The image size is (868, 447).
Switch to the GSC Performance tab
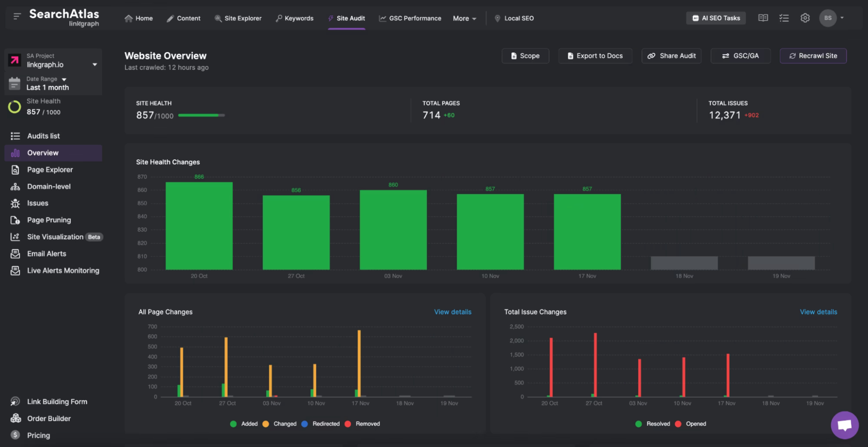[x=410, y=18]
